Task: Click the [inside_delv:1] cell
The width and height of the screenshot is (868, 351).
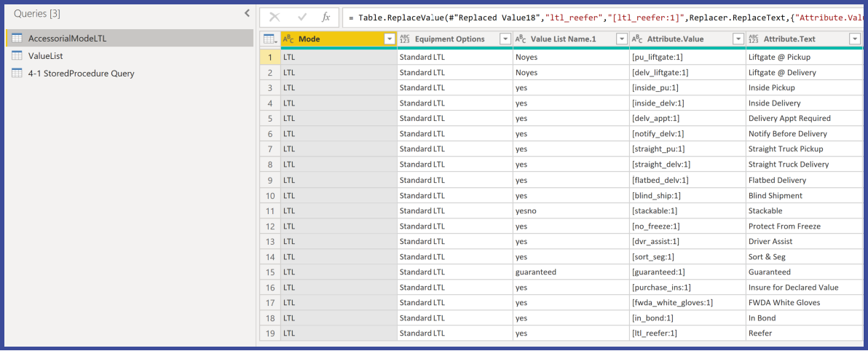Action: coord(687,103)
